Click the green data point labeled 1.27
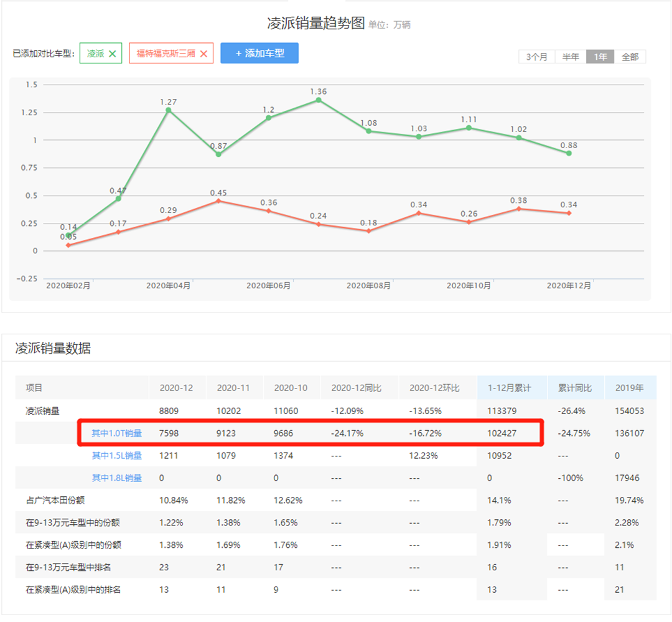This screenshot has height=622, width=672. [x=169, y=110]
